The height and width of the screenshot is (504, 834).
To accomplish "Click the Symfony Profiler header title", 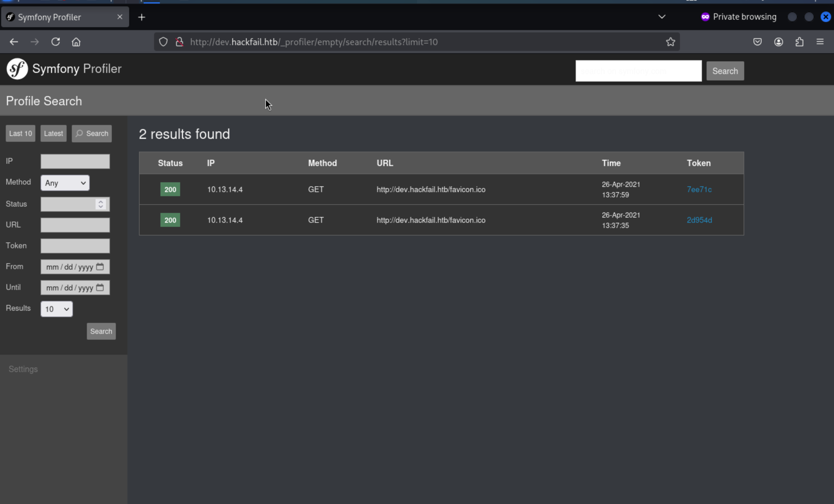I will [77, 69].
